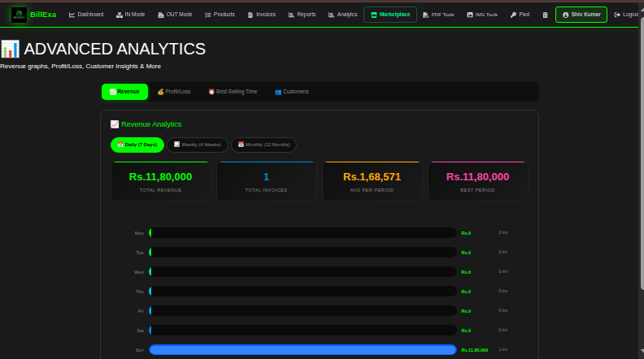Click the user avatar icon beside Shiv Kumar
The image size is (644, 359).
pyautogui.click(x=566, y=15)
